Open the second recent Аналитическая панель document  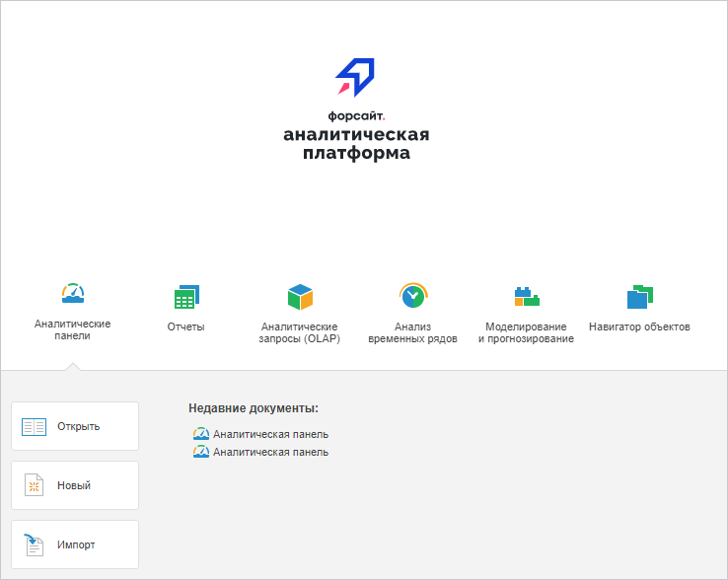click(x=260, y=452)
